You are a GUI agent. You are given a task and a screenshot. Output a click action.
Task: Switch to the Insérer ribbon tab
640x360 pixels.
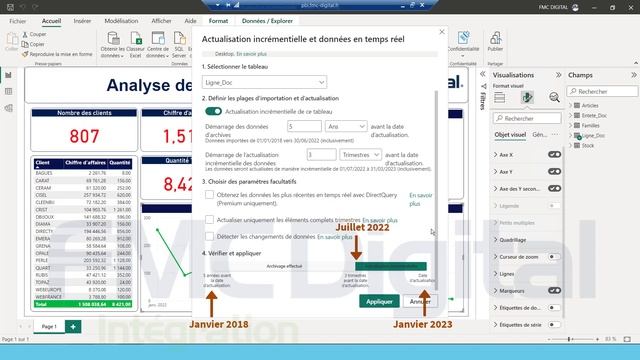82,21
